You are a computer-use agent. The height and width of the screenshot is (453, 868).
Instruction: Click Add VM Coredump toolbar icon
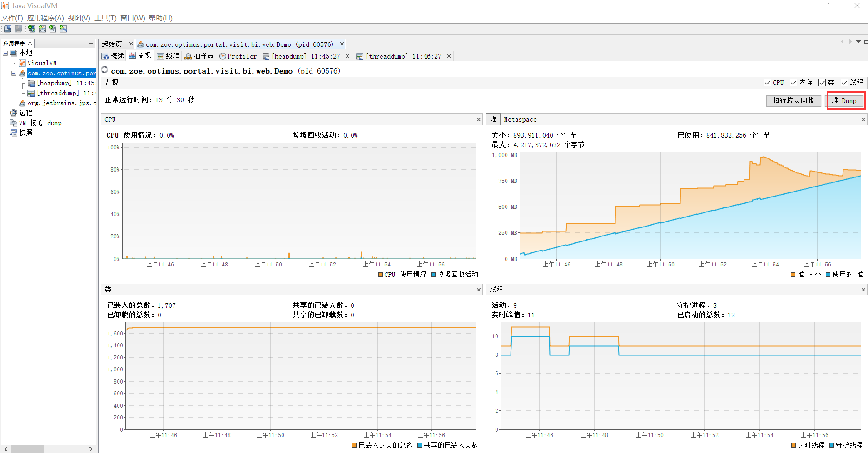click(x=53, y=29)
